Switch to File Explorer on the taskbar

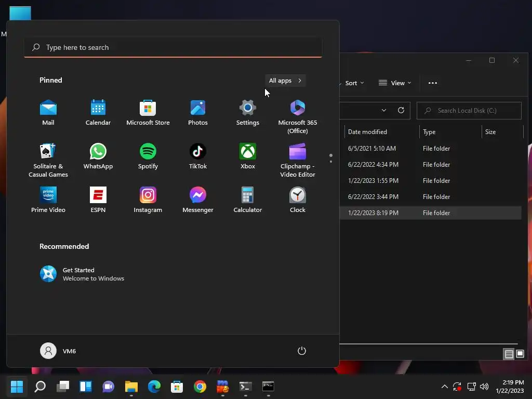(x=131, y=386)
